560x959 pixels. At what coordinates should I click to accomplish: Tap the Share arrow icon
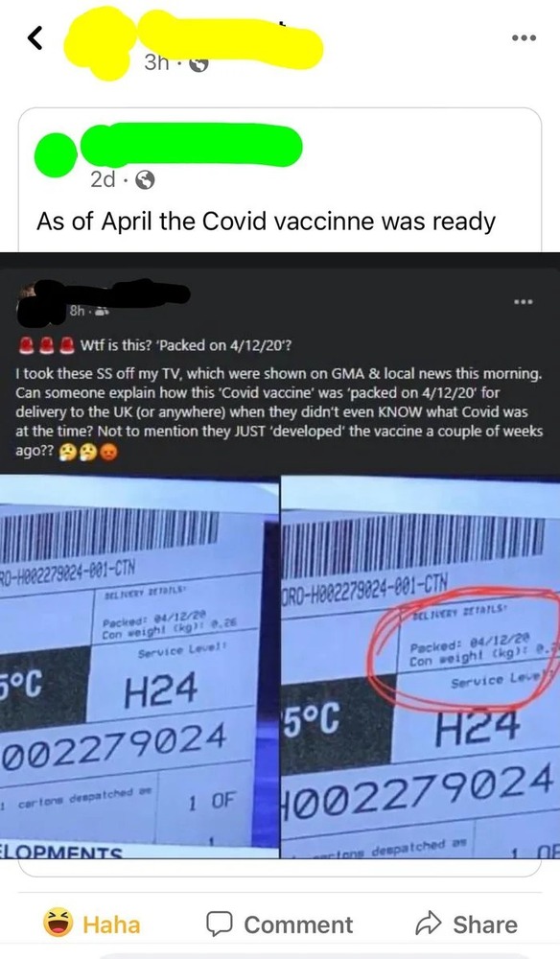(428, 924)
